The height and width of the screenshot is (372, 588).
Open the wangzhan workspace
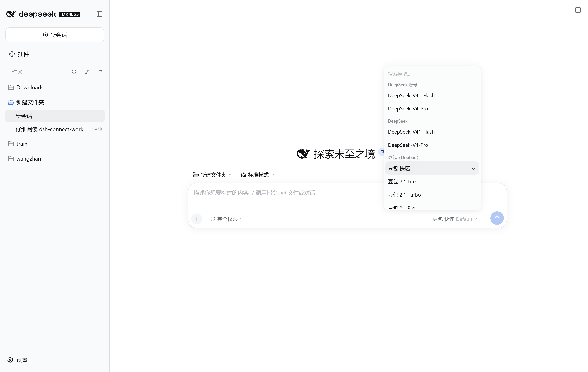(55, 159)
